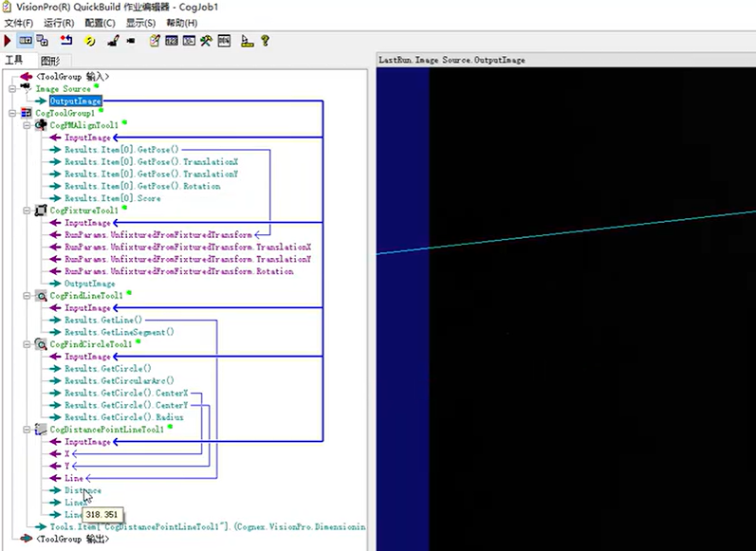Select the Results.Item[0].Score terminal
The height and width of the screenshot is (551, 756).
coord(112,198)
